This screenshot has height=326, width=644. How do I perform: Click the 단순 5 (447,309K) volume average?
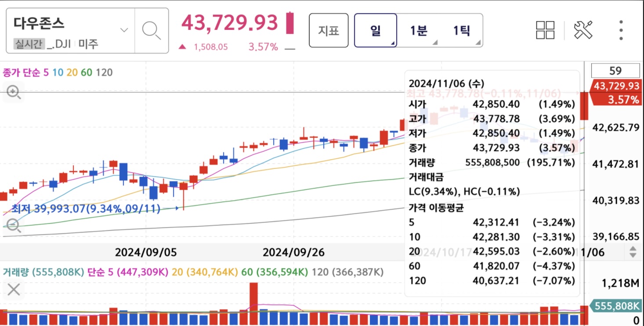click(x=128, y=272)
